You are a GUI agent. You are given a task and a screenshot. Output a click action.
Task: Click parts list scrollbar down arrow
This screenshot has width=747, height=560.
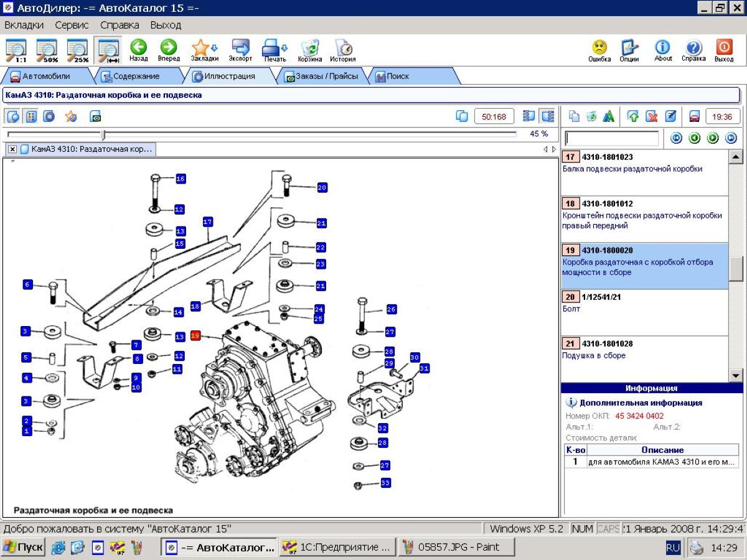point(736,375)
